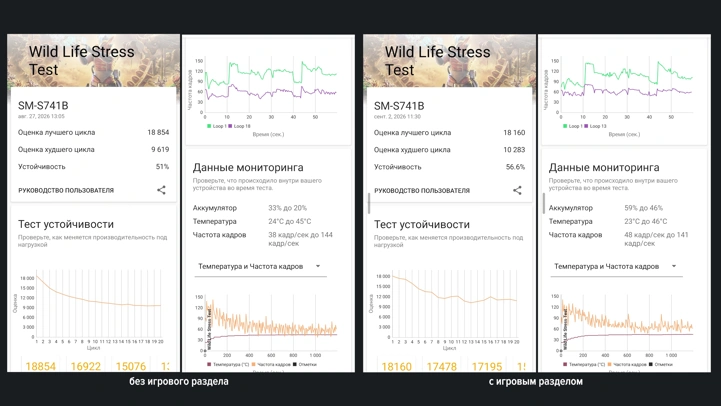Expand Температура и Частота кадров dropdown below 23°C до 46°C
This screenshot has width=721, height=406.
[x=616, y=267]
